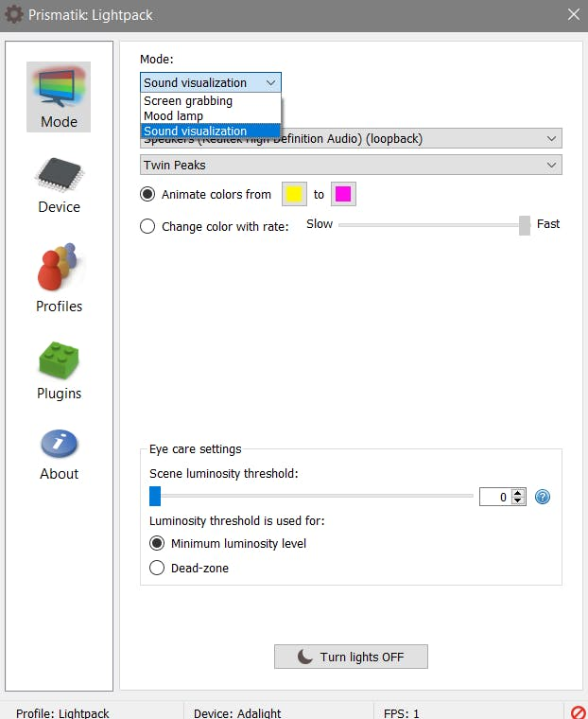Open the yellow start color swatch
Screen dimensions: 588x719
(294, 194)
